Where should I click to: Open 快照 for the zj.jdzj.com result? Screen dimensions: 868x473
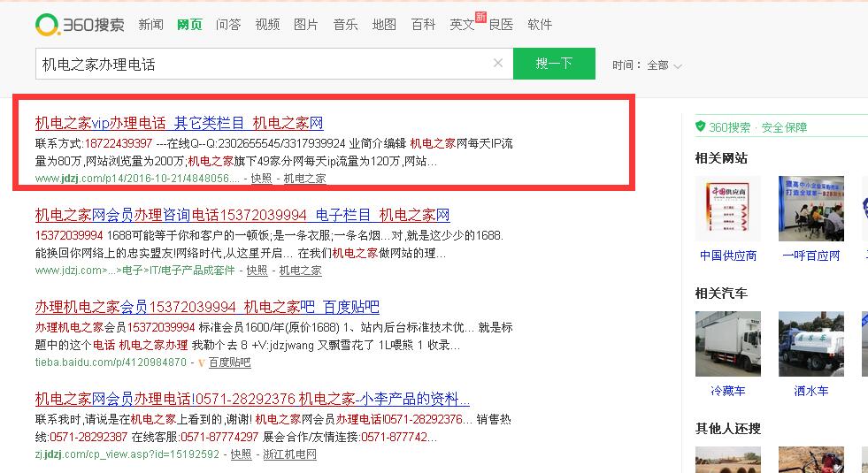pyautogui.click(x=241, y=454)
